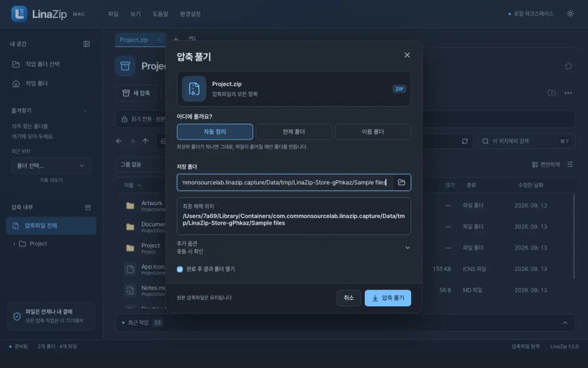Sort by the 이름 column header

[x=132, y=185]
